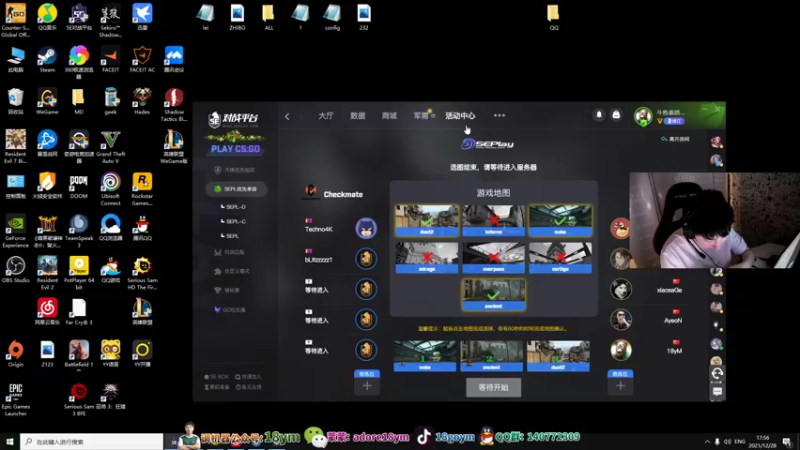Open the Hades desktop shortcut
The height and width of the screenshot is (450, 800).
[x=142, y=102]
